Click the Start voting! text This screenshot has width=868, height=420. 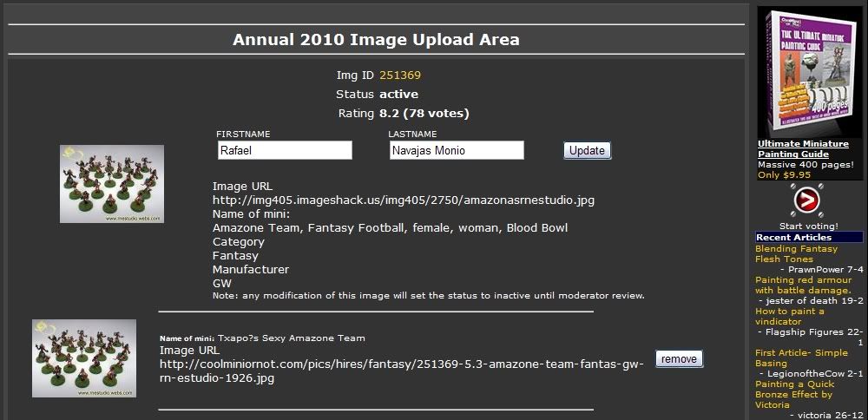tap(808, 226)
